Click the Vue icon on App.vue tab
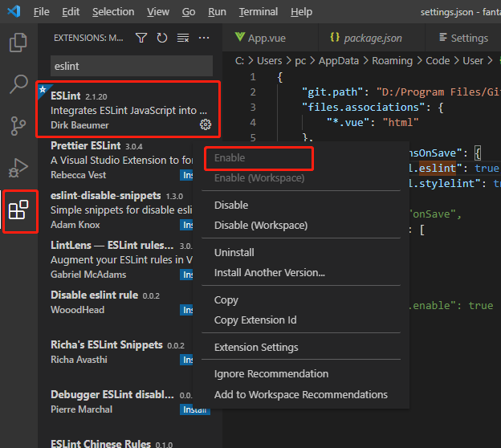 (x=240, y=38)
